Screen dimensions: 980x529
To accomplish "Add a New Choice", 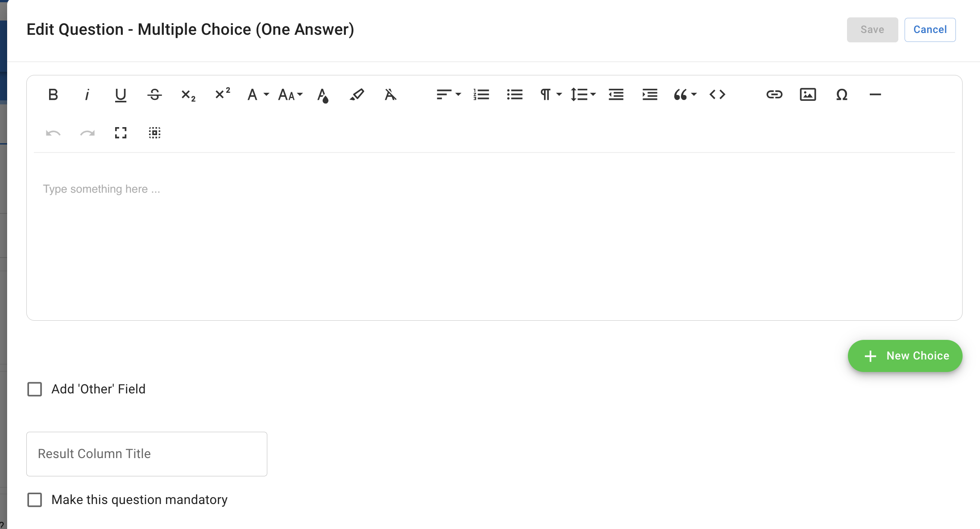I will coord(905,356).
